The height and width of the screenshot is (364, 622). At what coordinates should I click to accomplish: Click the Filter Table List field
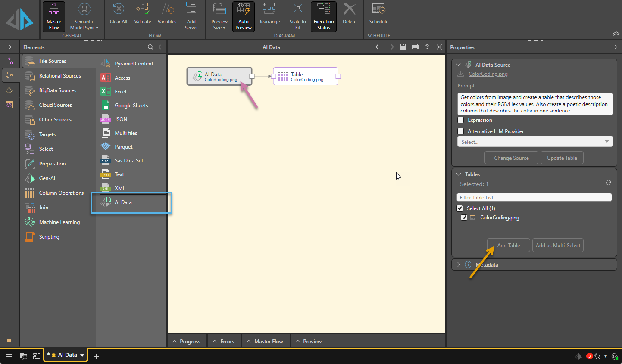pos(534,197)
